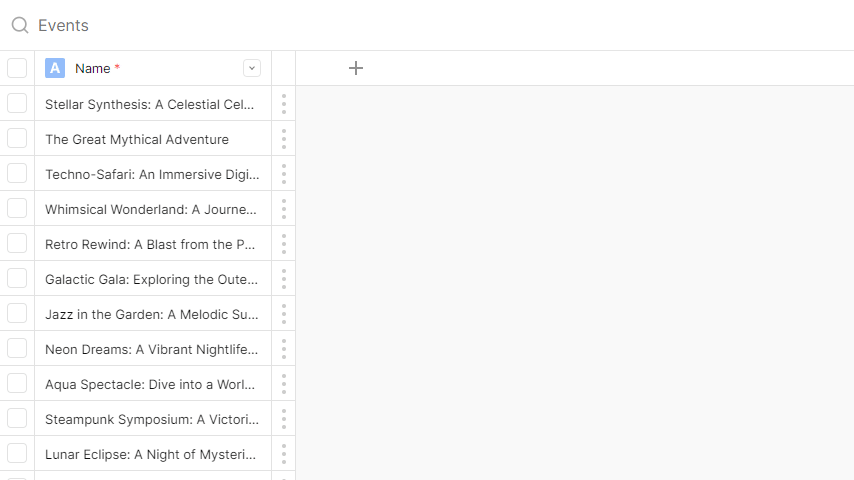Check the Whimsical Wonderland row checkbox
This screenshot has height=480, width=854.
click(17, 208)
